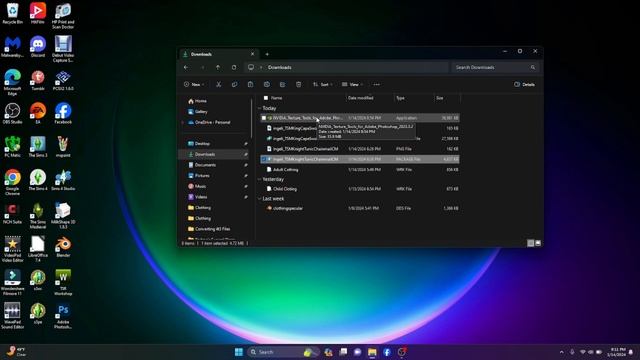Click the Rename icon in the File Explorer toolbar
Viewport: 640px width, 360px height.
pyautogui.click(x=267, y=84)
